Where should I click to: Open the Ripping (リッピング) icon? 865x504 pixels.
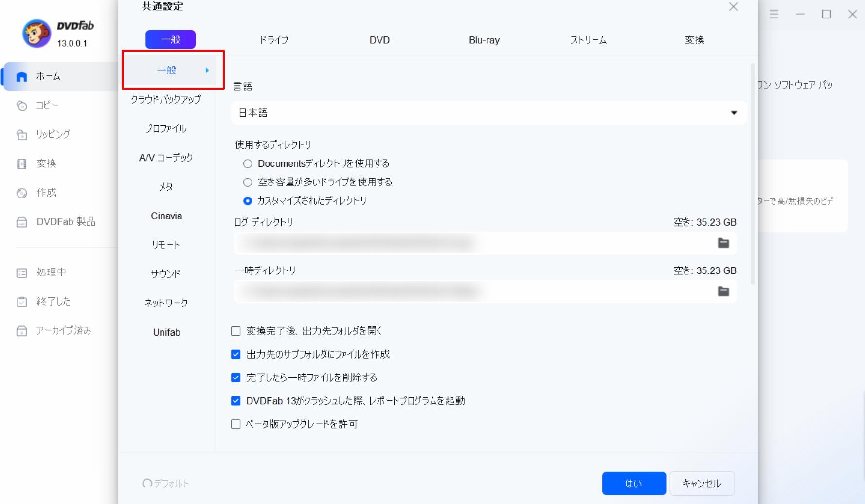tap(22, 135)
